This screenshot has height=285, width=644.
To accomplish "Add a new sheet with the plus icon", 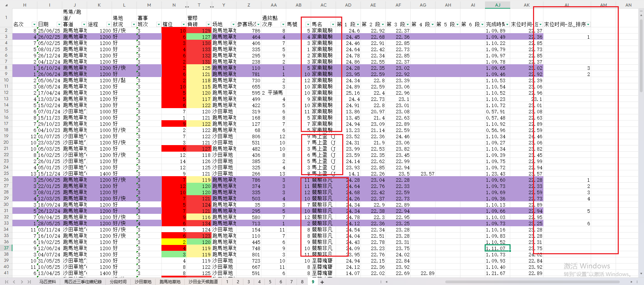I will [x=322, y=282].
